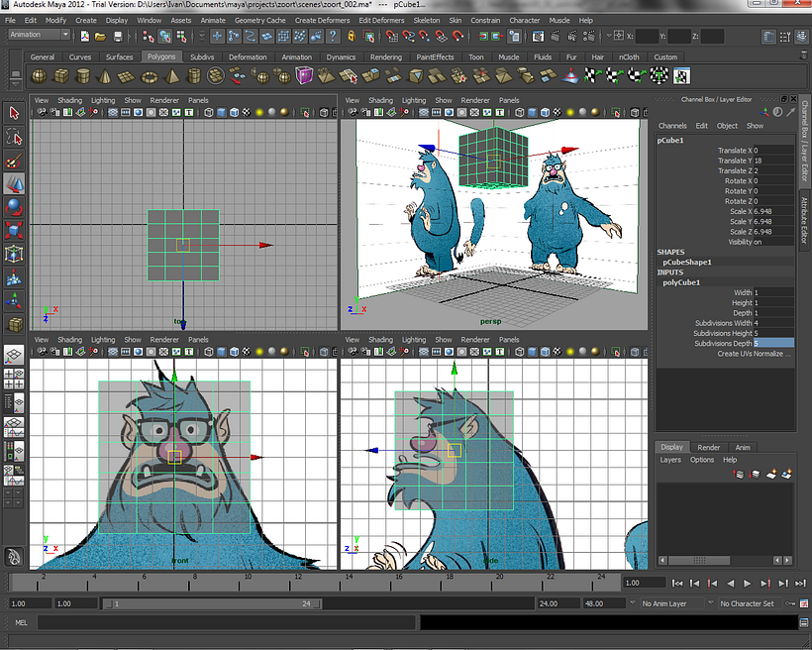This screenshot has height=650, width=812.
Task: Expand pCubeShape1 shape node
Action: click(687, 263)
